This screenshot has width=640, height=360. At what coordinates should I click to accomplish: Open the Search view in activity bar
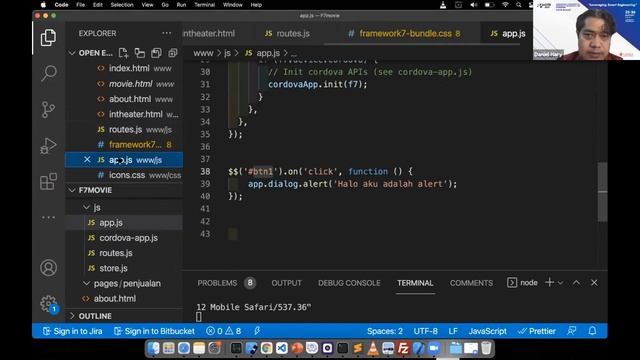[x=48, y=73]
